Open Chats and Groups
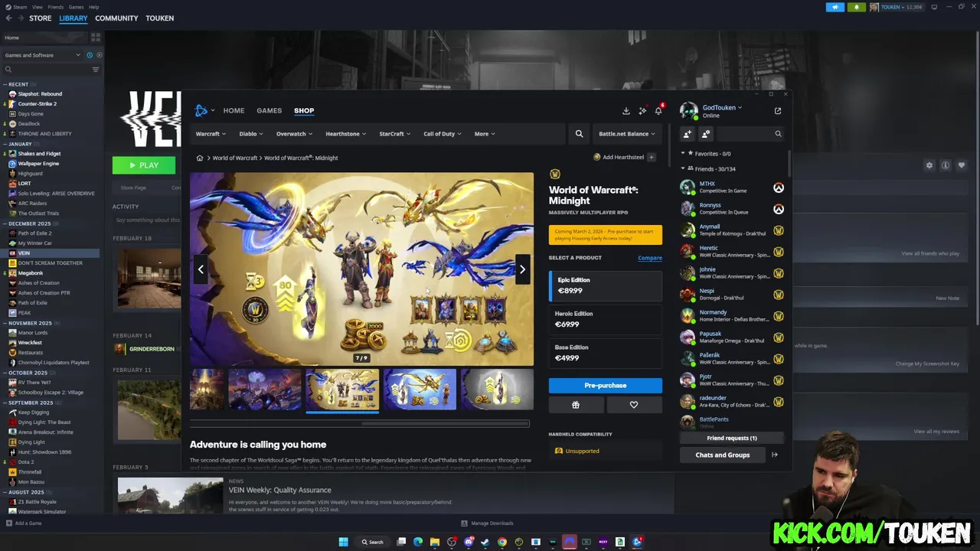Screen dimensions: 980x551 point(723,455)
